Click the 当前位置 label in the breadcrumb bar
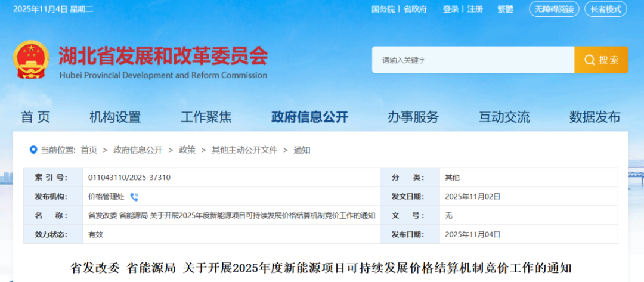644x282 pixels. (x=58, y=150)
